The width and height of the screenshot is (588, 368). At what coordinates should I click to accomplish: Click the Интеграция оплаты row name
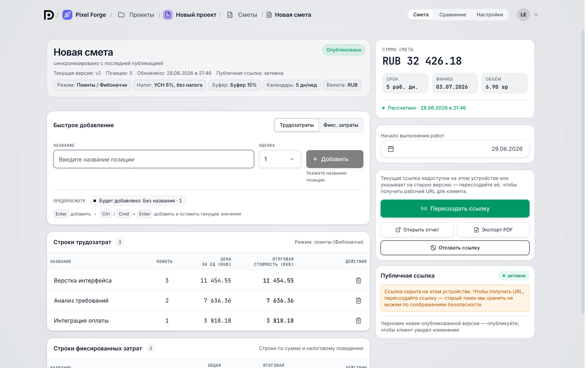click(x=81, y=320)
